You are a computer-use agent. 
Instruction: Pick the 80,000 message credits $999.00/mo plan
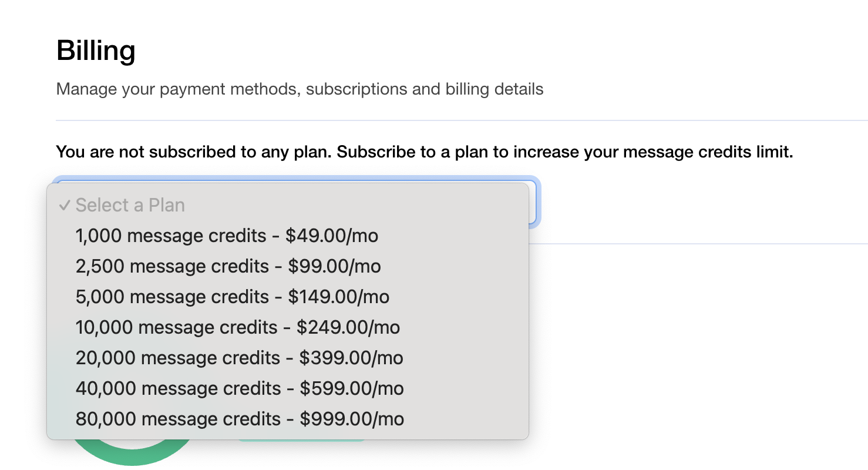pyautogui.click(x=240, y=419)
